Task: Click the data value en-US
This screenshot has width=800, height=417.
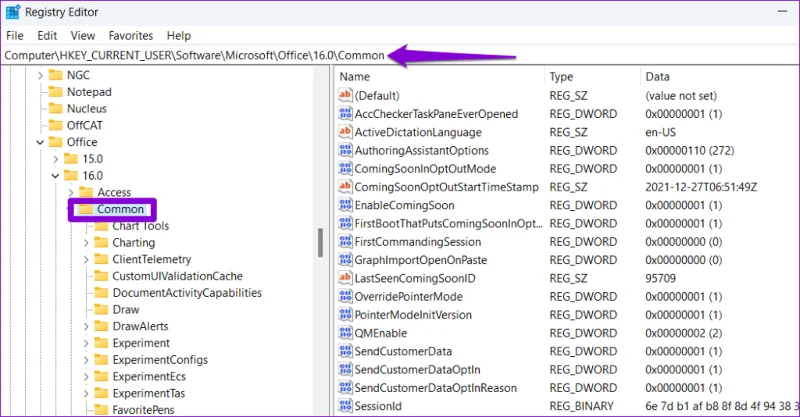Action: click(x=660, y=132)
